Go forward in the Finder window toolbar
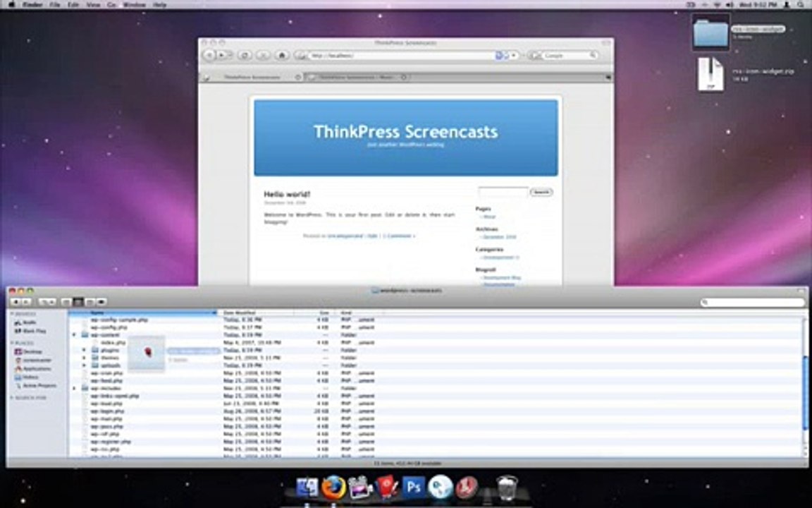The width and height of the screenshot is (812, 508). [x=26, y=302]
